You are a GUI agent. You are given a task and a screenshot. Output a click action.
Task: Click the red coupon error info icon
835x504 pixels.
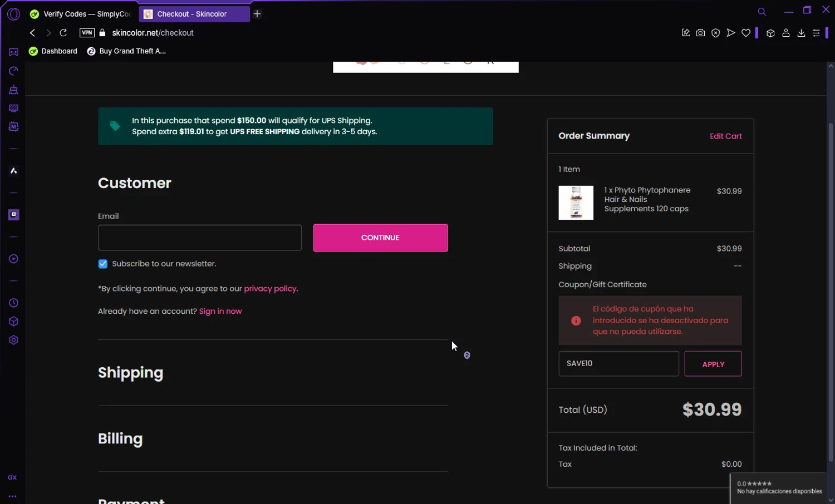coord(576,320)
